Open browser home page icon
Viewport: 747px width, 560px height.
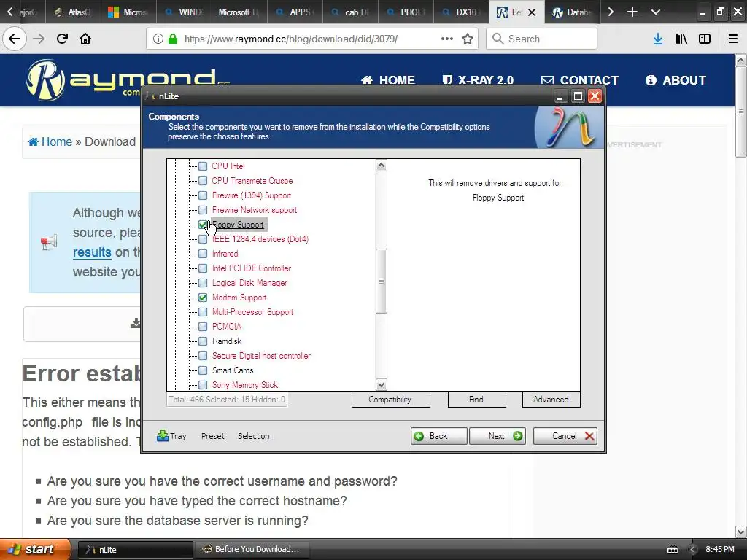click(85, 39)
